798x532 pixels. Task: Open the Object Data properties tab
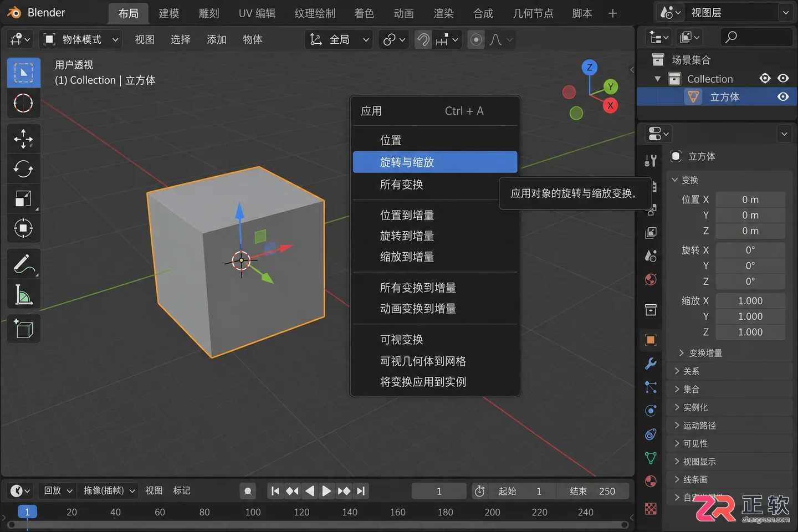pos(651,458)
